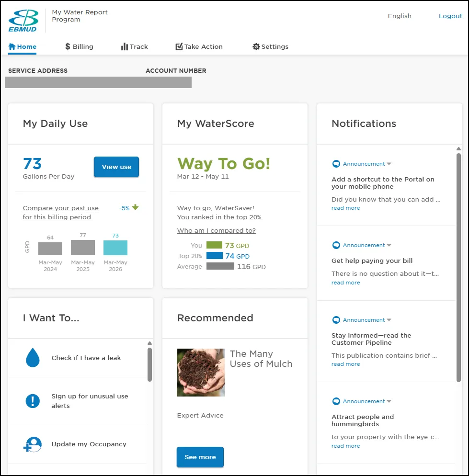
Task: Click the Notifications scroll up arrow
Action: pos(458,149)
